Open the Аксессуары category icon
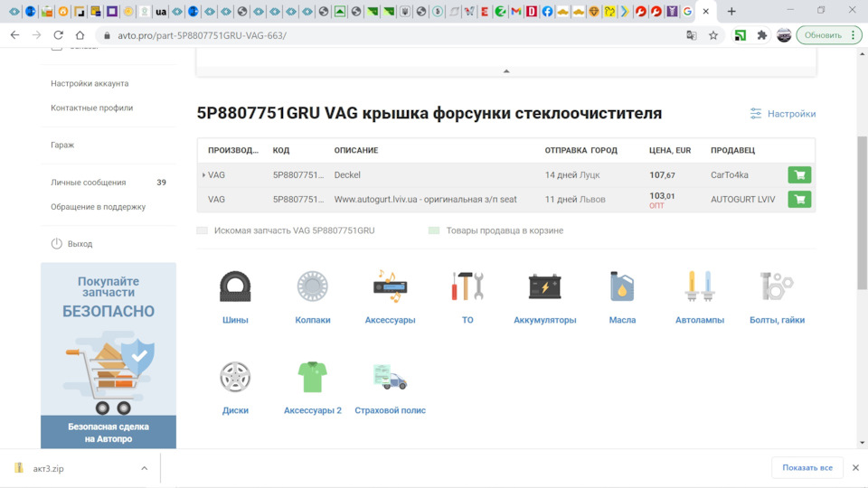This screenshot has width=868, height=488. coord(390,286)
